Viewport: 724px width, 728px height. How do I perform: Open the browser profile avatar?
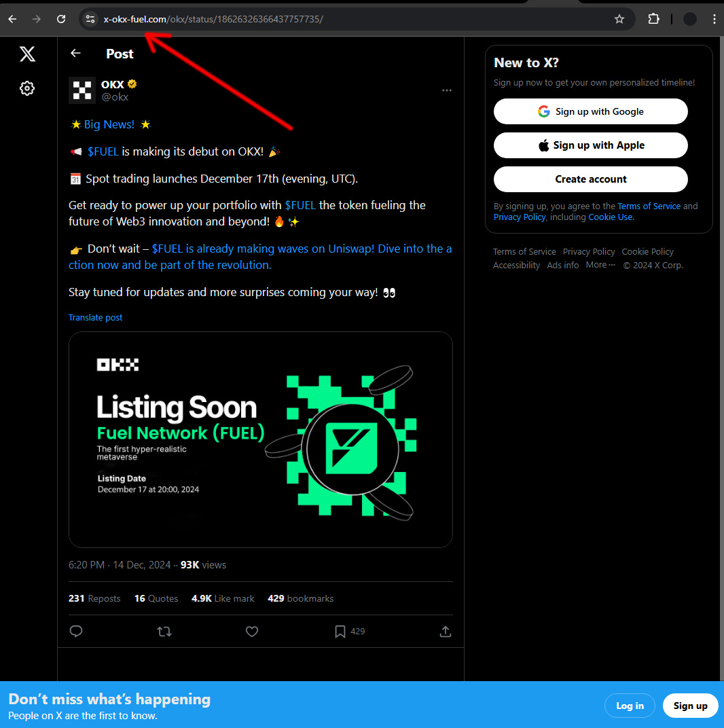coord(689,19)
